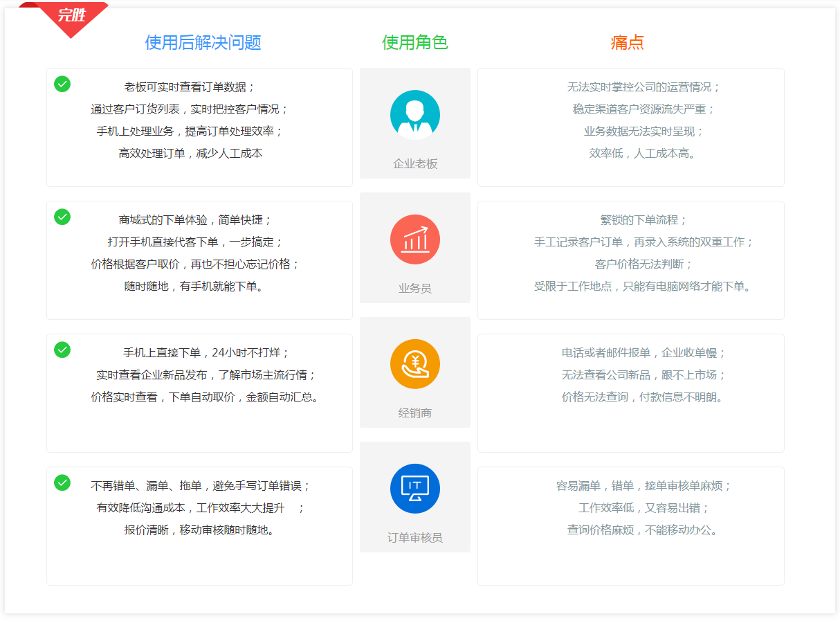Viewport: 840px width, 623px height.
Task: Select the orange yen symbol icon
Action: (414, 363)
